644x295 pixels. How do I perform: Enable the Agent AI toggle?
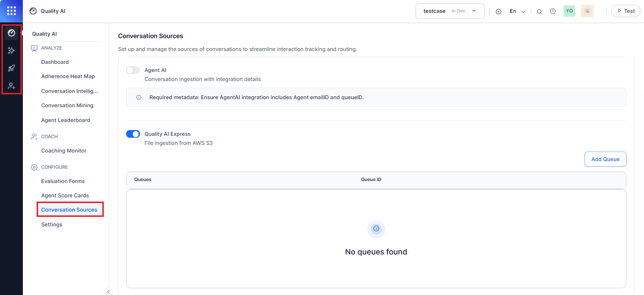tap(133, 70)
